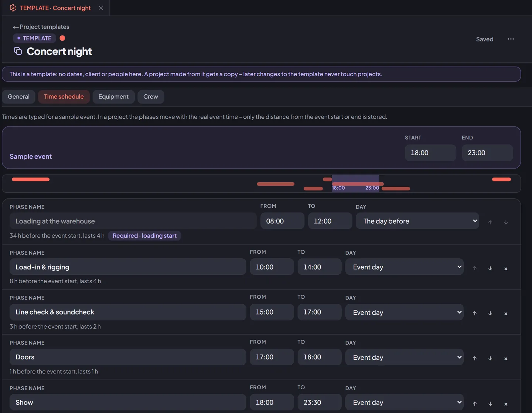Move Load-in & rigging phase down
This screenshot has height=413, width=532.
pyautogui.click(x=490, y=268)
